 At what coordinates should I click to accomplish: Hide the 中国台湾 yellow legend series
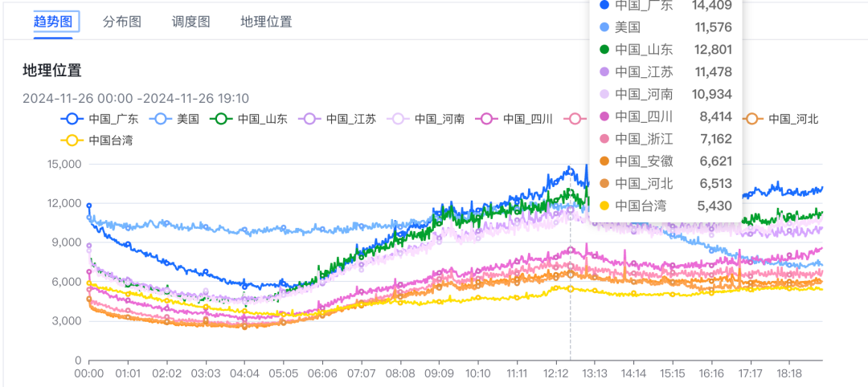96,141
